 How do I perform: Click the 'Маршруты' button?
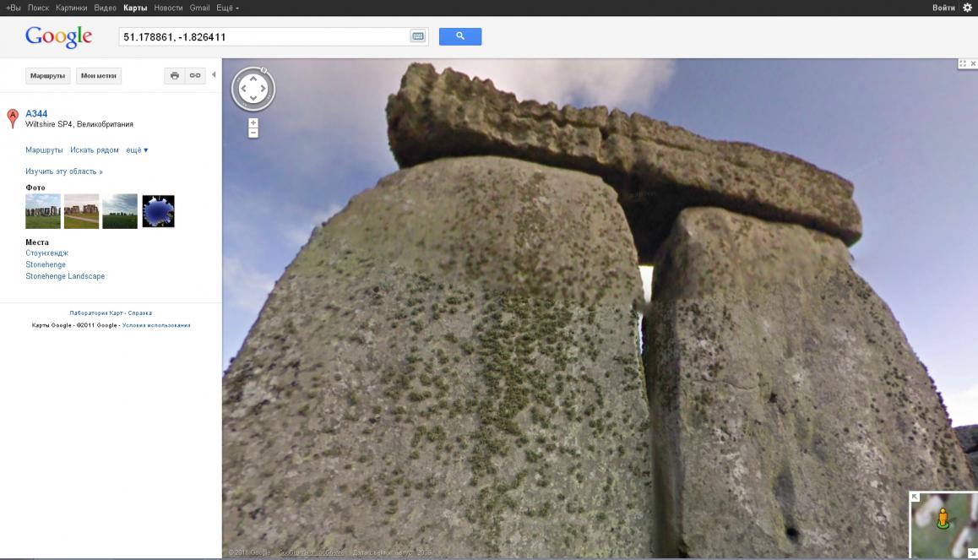click(x=47, y=76)
